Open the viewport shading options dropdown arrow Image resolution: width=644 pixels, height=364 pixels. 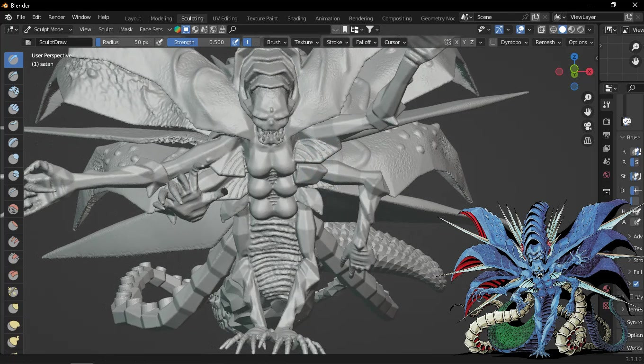point(590,29)
